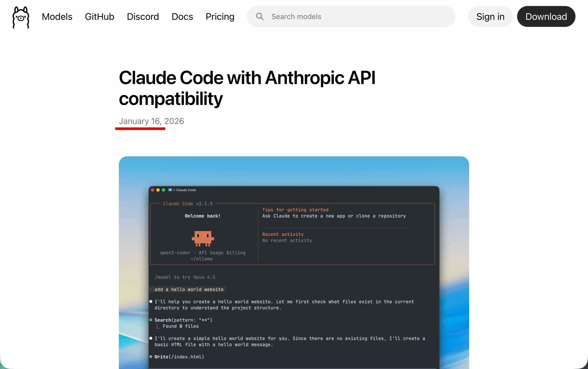Click the 'Tips for getting started' text
588x369 pixels.
click(295, 210)
